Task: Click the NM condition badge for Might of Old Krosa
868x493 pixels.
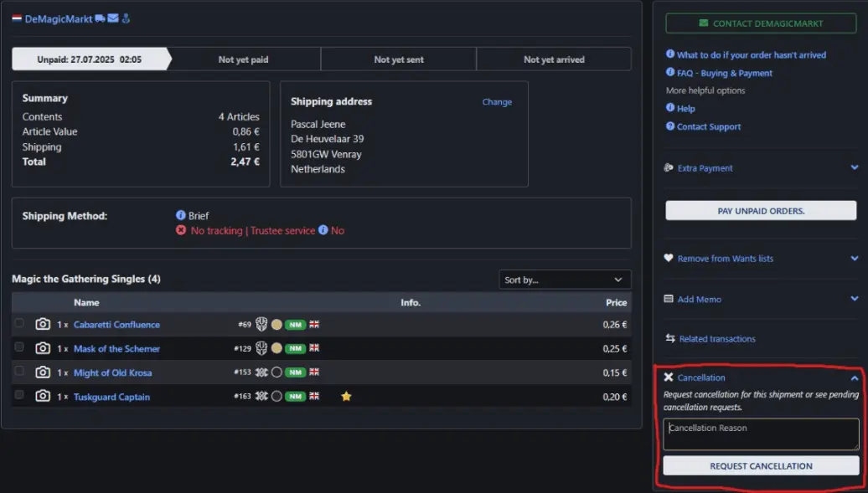Action: click(295, 372)
